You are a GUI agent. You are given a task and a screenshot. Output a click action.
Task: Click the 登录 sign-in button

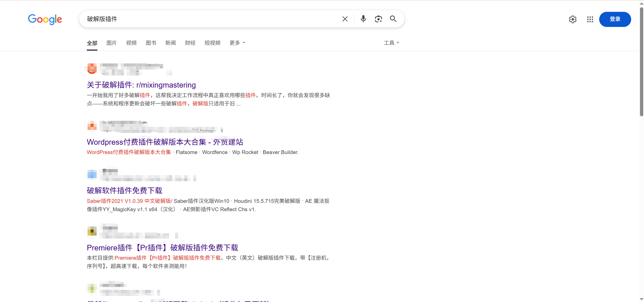(x=615, y=19)
